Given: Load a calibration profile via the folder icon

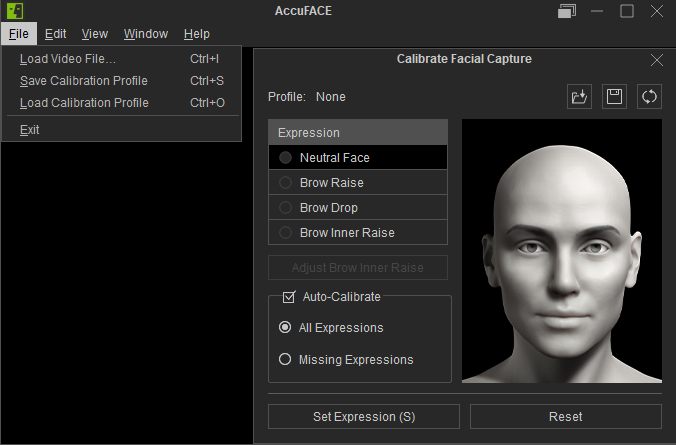Looking at the screenshot, I should (x=579, y=96).
